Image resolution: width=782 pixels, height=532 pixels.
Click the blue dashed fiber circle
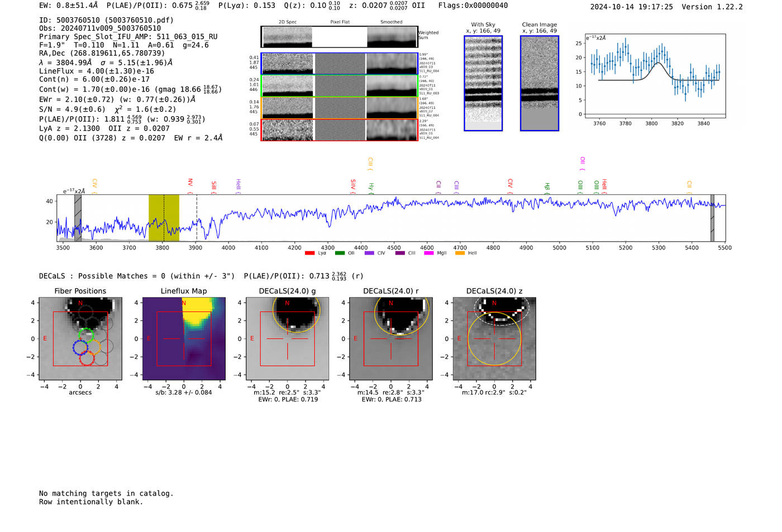click(x=80, y=347)
